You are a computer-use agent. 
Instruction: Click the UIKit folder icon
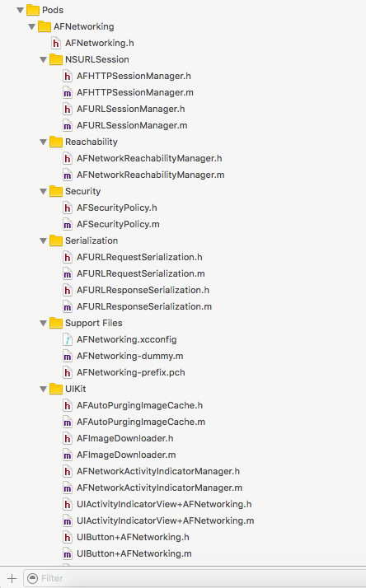(x=56, y=389)
